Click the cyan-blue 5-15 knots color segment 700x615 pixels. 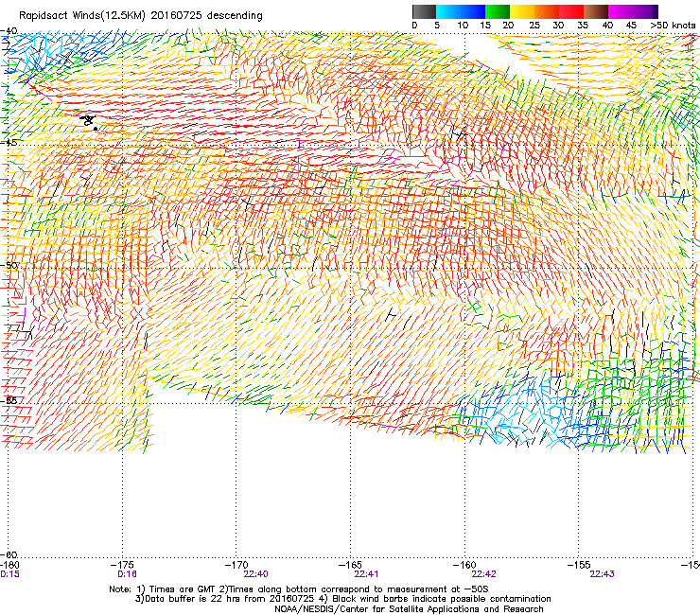pos(461,11)
